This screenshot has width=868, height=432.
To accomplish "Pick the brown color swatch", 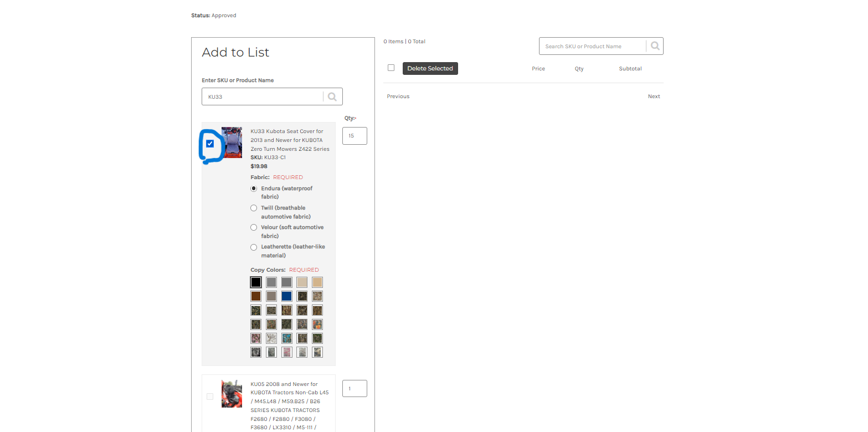I will point(255,296).
